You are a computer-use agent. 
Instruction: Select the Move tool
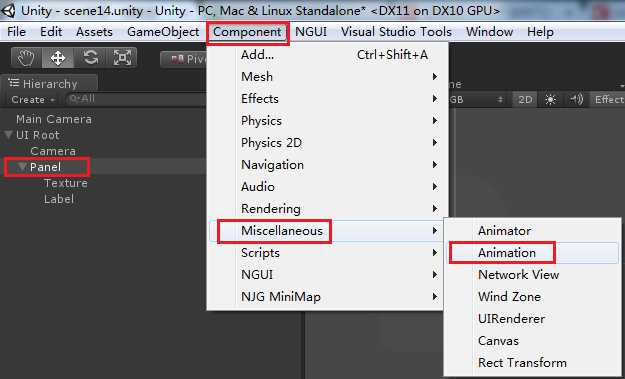58,58
